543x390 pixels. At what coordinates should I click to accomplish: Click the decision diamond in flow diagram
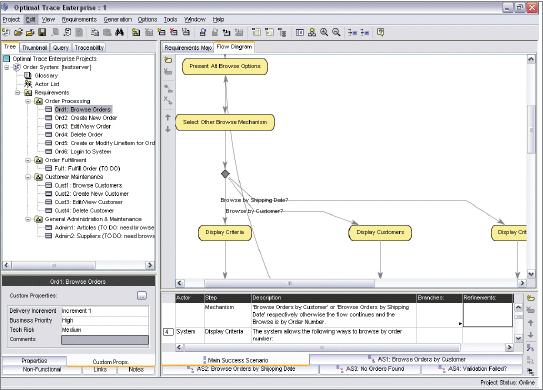[x=225, y=174]
